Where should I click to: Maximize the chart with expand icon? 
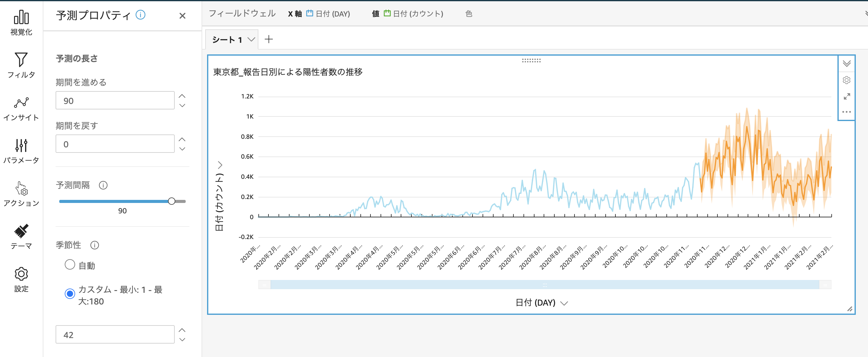[x=846, y=96]
